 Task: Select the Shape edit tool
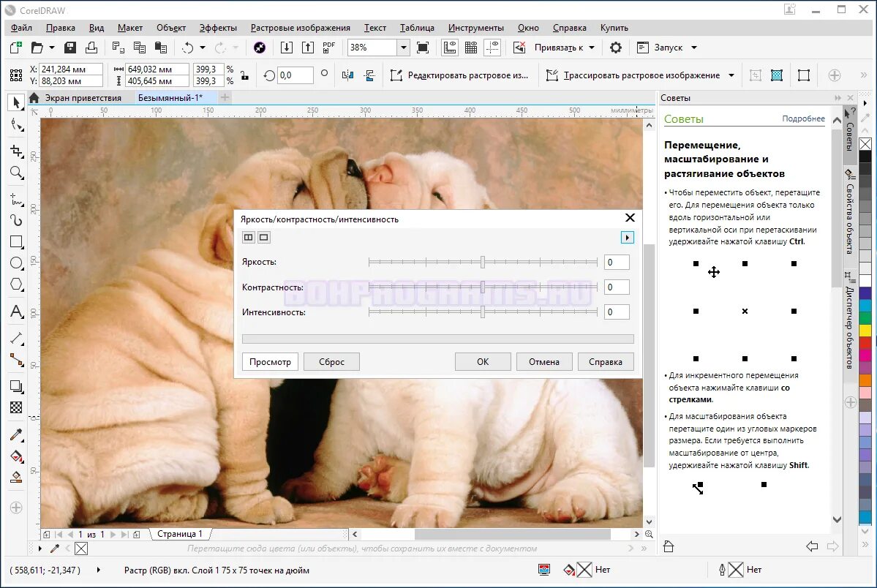point(17,125)
